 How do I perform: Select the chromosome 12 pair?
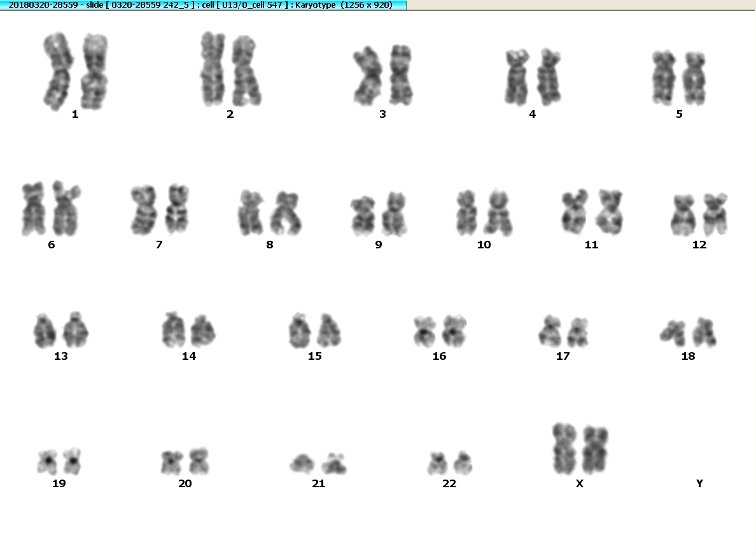pos(699,214)
